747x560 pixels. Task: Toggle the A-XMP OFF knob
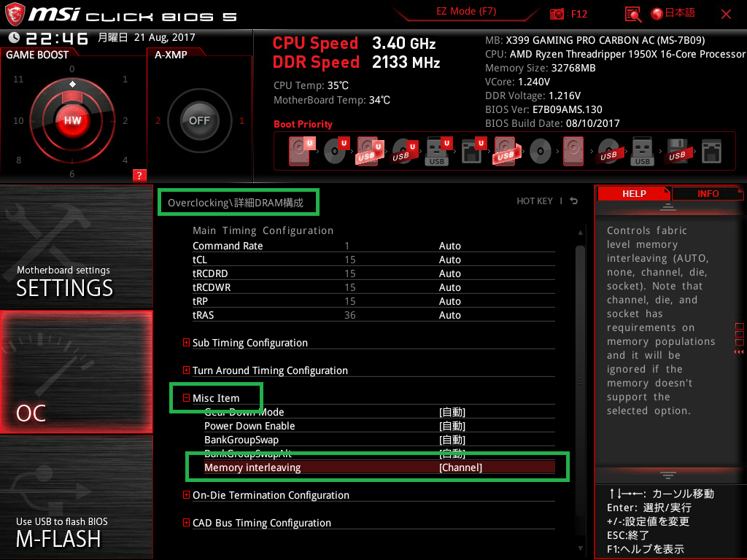coord(199,120)
